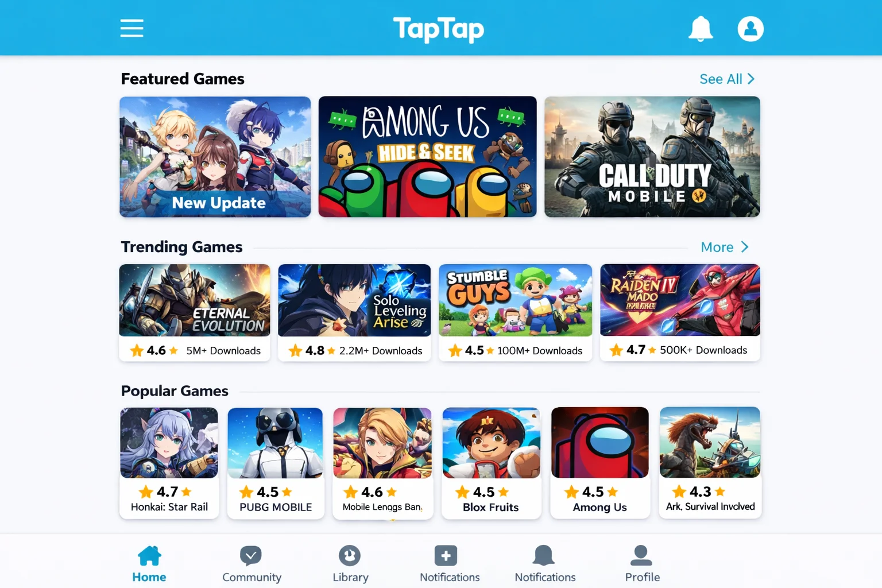This screenshot has width=882, height=588.
Task: Open the Eternal Evolution trending card
Action: point(194,312)
